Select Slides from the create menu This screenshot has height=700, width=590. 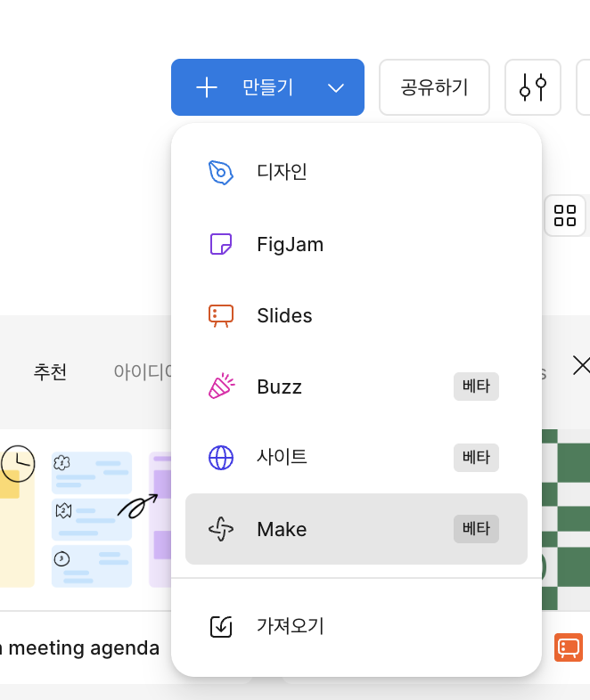pyautogui.click(x=356, y=315)
